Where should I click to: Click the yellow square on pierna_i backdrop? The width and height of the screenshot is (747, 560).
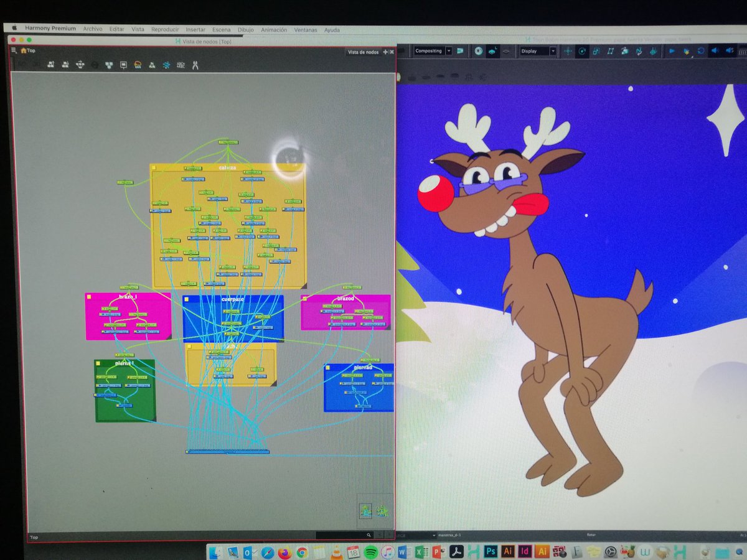pos(98,363)
